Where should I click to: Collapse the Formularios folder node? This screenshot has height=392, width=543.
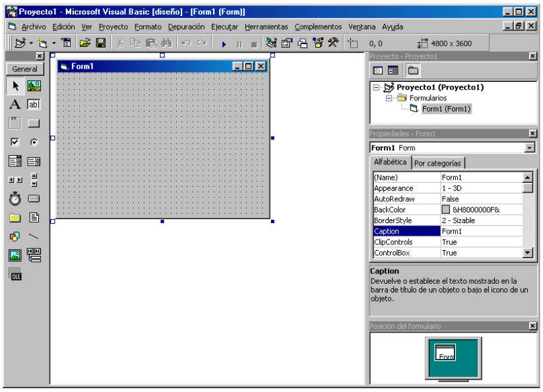click(x=389, y=98)
